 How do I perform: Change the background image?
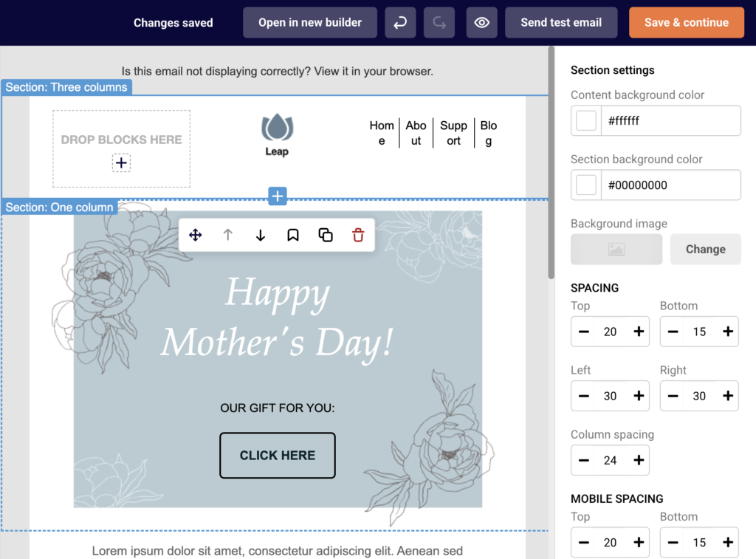click(705, 250)
